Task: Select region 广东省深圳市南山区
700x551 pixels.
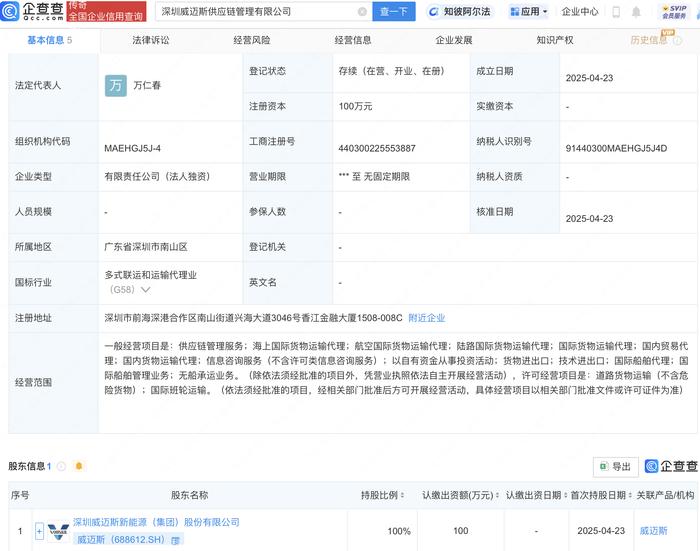Action: coord(146,247)
